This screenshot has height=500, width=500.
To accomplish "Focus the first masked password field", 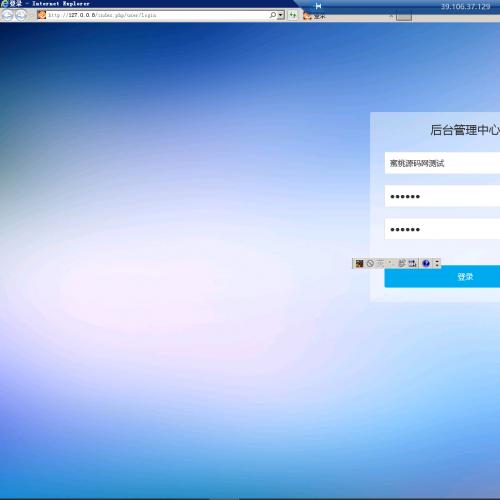I will pos(442,196).
